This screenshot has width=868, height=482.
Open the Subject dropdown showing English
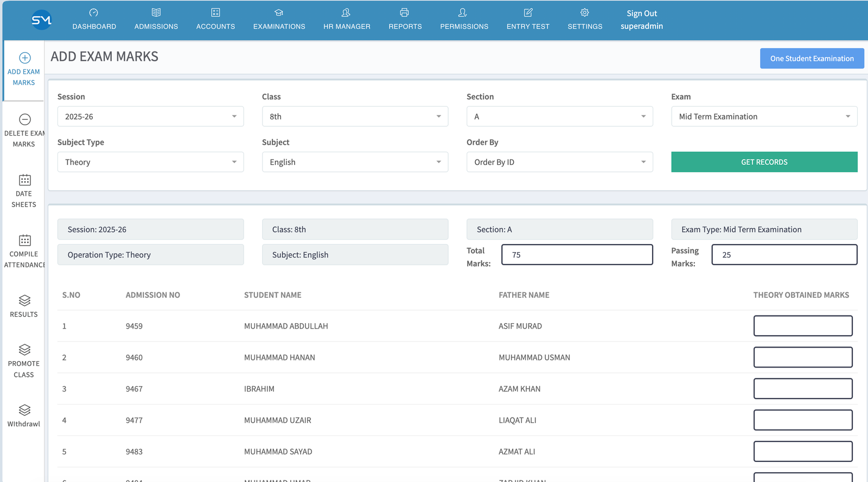[355, 162]
